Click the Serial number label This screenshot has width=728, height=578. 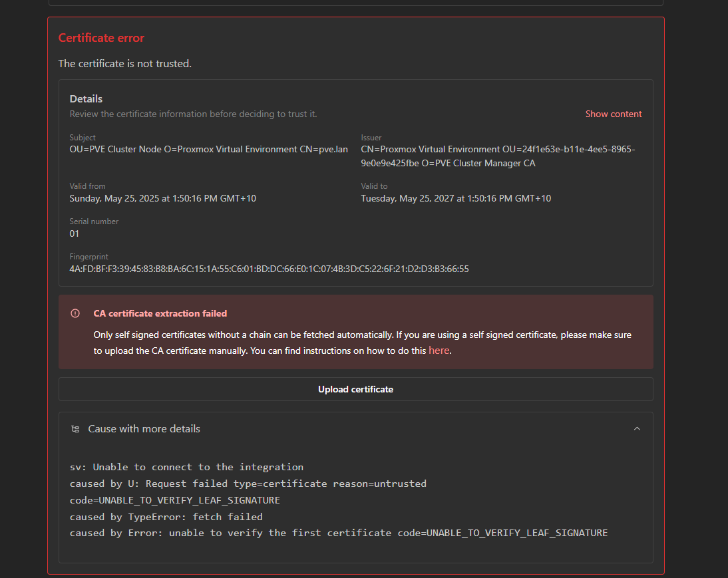(94, 221)
